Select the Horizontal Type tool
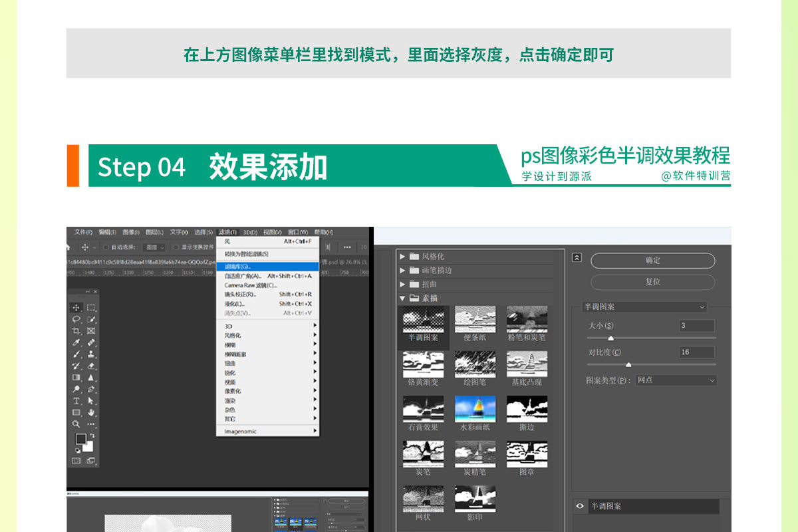Viewport: 798px width, 532px height. tap(76, 401)
